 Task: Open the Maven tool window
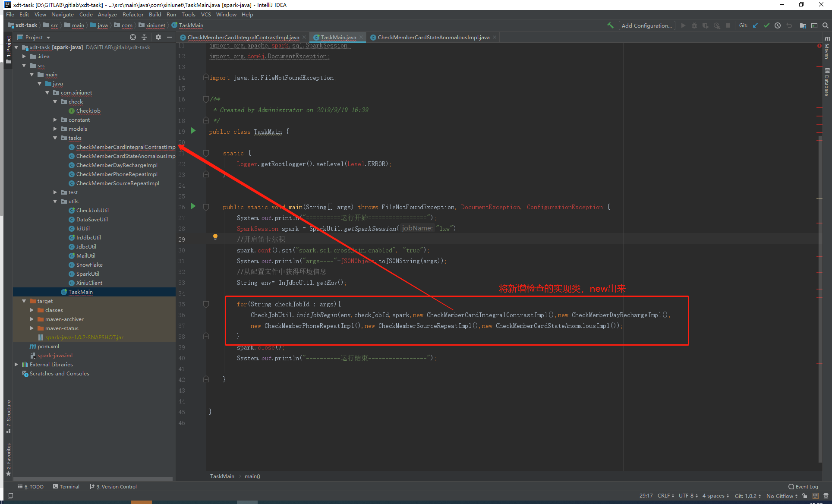(827, 48)
